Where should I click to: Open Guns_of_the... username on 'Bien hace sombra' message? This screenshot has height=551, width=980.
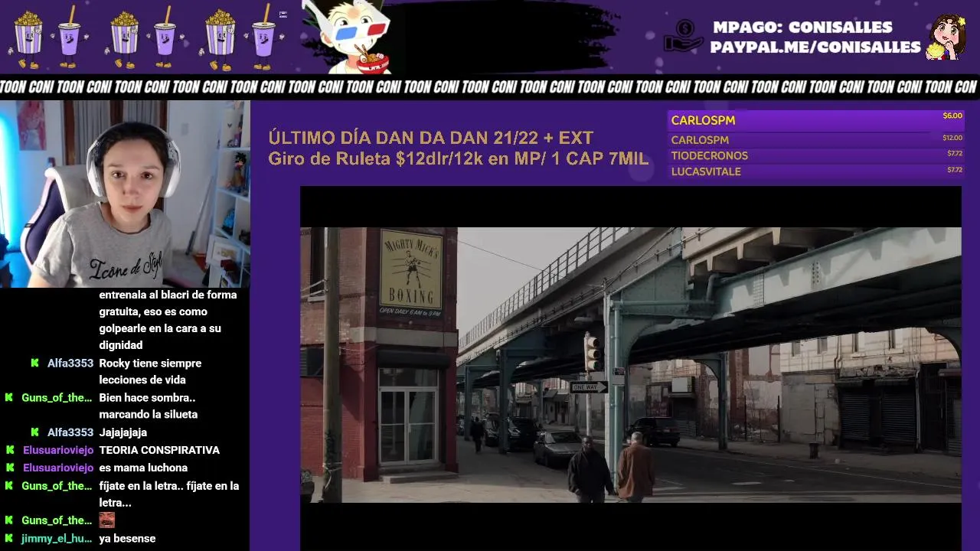(57, 398)
